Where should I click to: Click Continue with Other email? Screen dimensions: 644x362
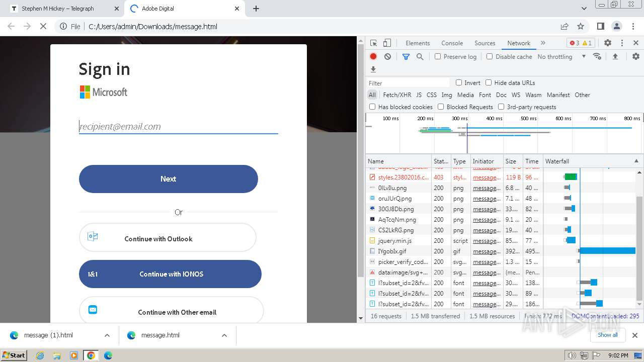tap(171, 310)
